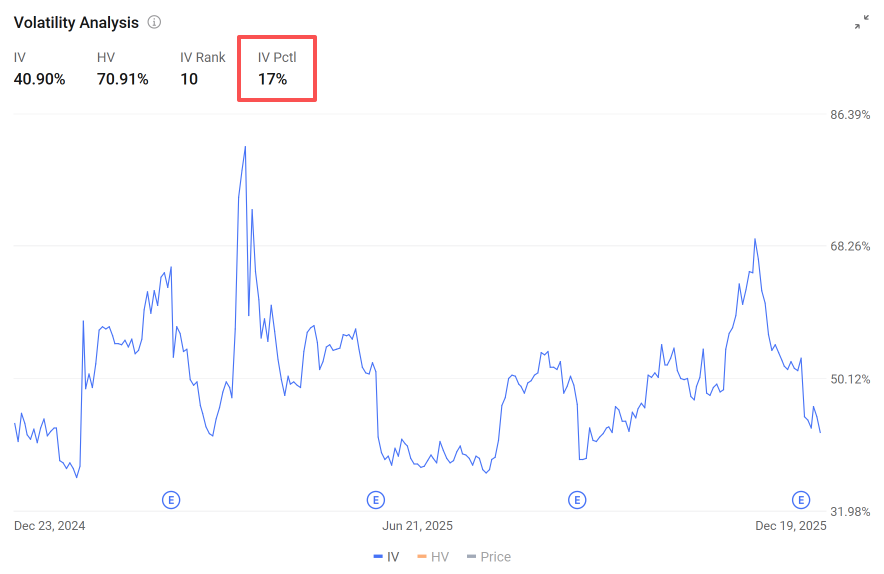Click the orange HV legend color swatch
884x574 pixels.
pos(422,557)
